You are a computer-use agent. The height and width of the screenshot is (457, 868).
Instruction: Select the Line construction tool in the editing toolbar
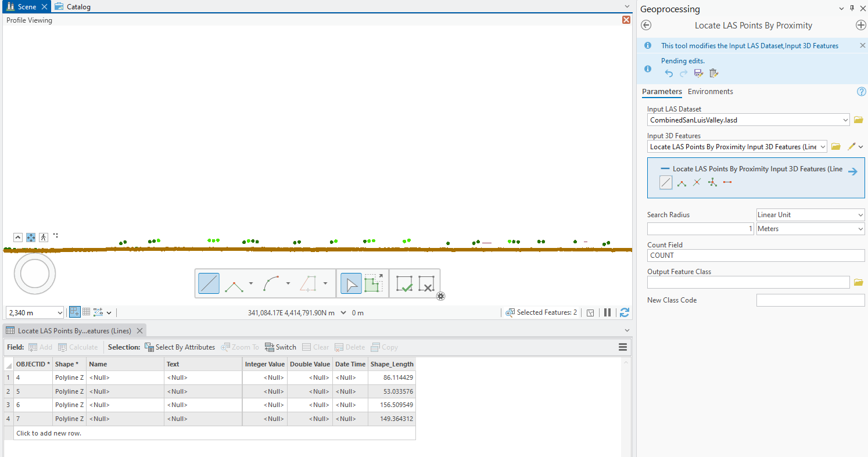pyautogui.click(x=209, y=283)
